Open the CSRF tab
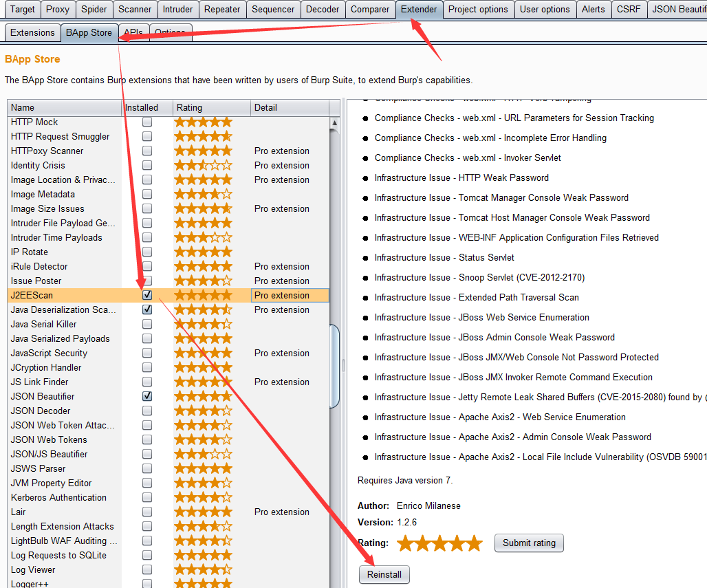707x588 pixels. click(629, 9)
